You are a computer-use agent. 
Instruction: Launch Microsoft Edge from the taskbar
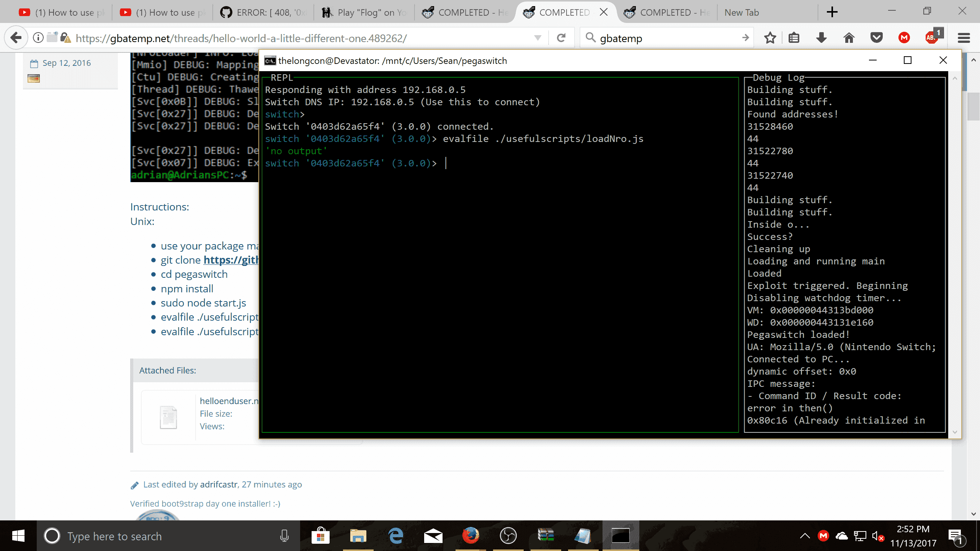point(396,536)
